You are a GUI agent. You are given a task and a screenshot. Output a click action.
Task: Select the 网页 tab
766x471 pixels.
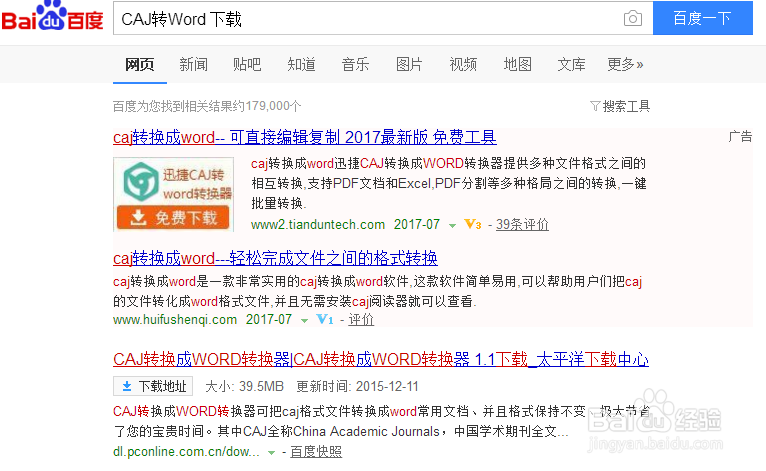[140, 64]
